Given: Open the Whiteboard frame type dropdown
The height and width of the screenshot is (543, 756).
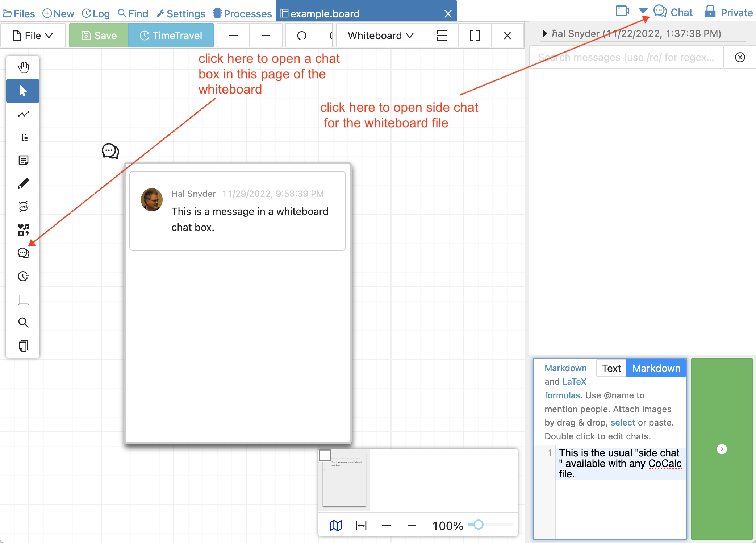Looking at the screenshot, I should tap(380, 36).
